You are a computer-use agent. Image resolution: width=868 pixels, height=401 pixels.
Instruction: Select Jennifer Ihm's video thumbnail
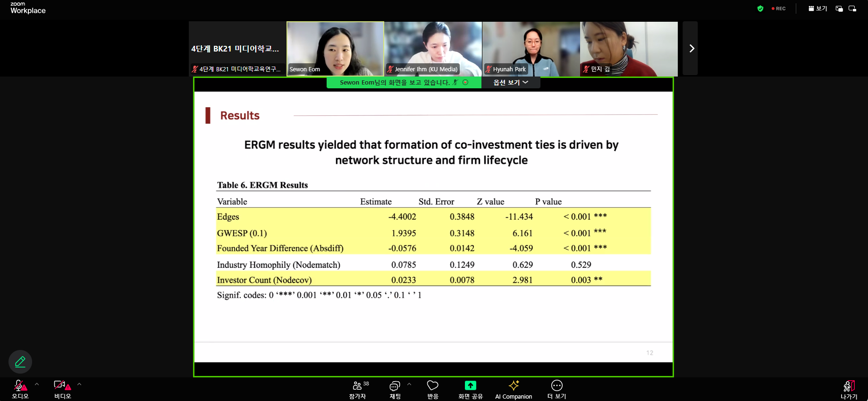[x=433, y=49]
